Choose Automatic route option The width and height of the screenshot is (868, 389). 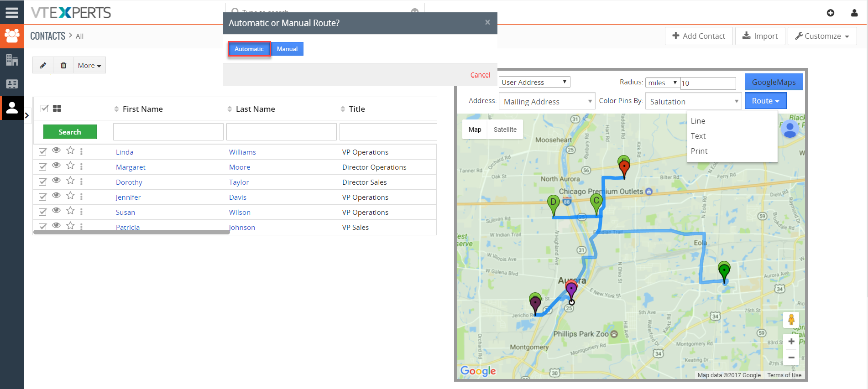click(x=249, y=49)
